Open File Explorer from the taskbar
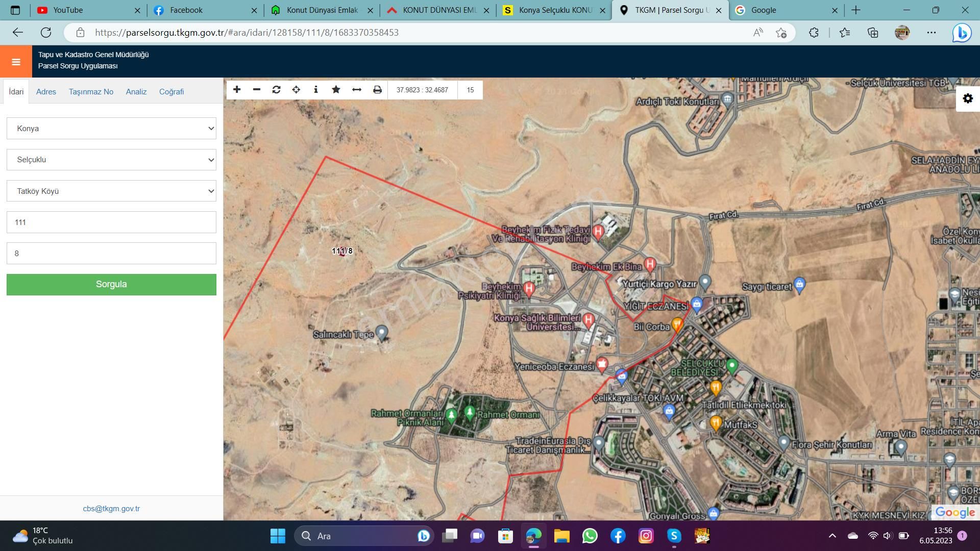 (561, 536)
